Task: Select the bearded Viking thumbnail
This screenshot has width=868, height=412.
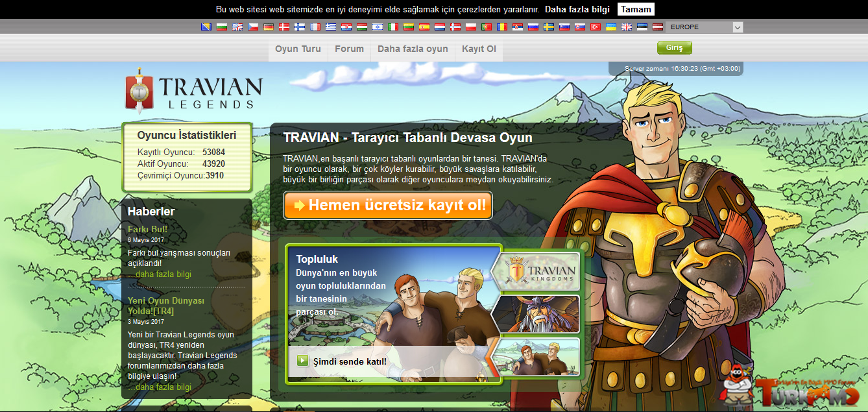Action: 536,314
